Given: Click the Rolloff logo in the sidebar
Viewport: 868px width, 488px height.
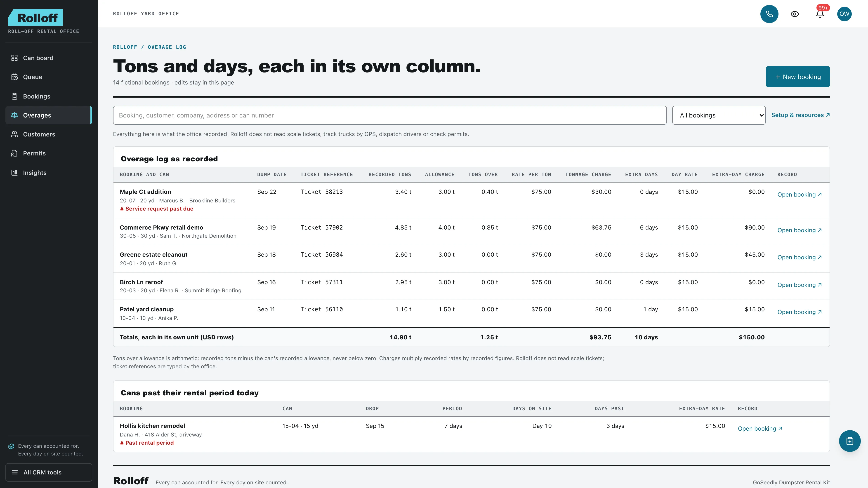Looking at the screenshot, I should pos(35,18).
